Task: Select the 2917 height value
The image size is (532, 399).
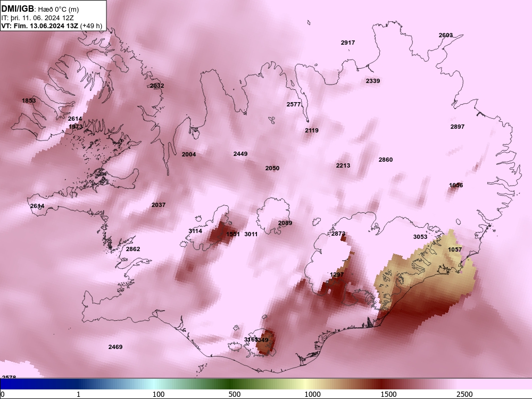Action: [348, 43]
